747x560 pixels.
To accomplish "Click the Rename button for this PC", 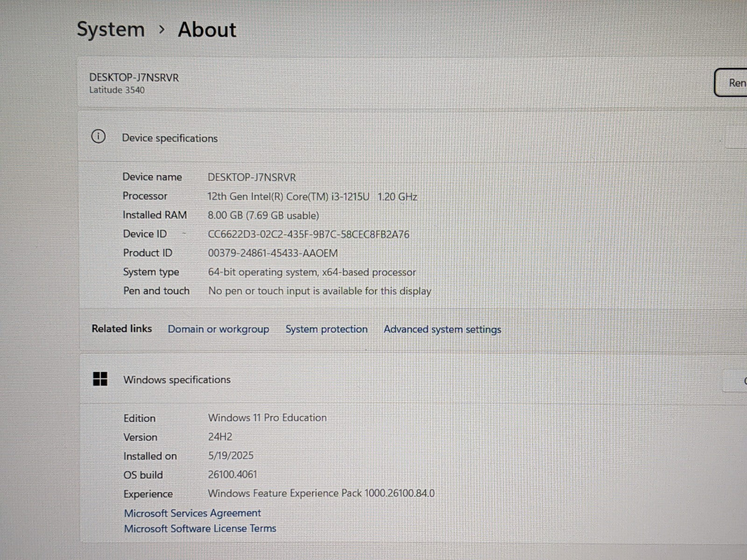I will tap(733, 83).
